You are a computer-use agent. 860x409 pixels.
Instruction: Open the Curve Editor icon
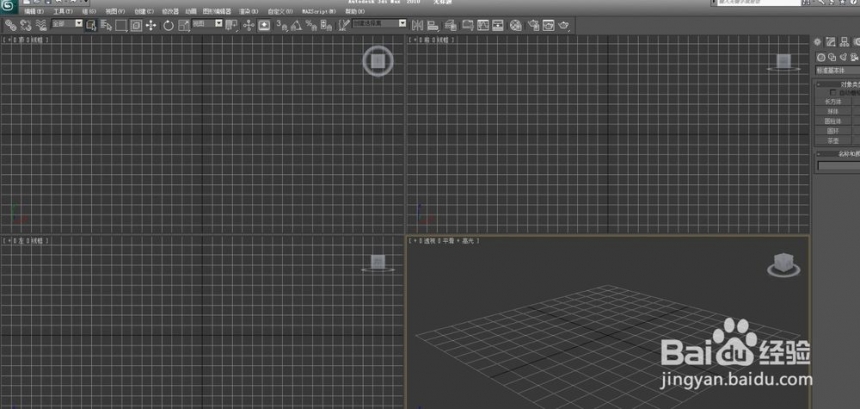pos(483,25)
